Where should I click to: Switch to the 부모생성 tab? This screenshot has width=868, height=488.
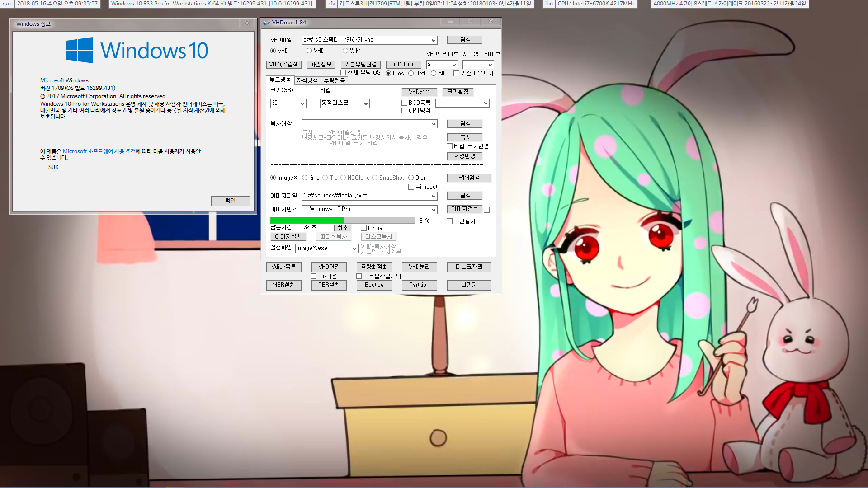coord(280,80)
